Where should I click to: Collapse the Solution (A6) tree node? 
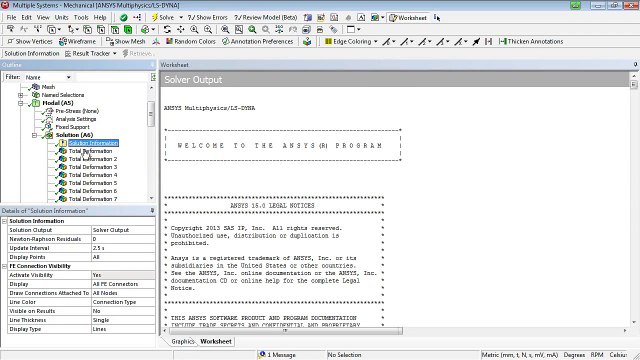click(x=34, y=135)
